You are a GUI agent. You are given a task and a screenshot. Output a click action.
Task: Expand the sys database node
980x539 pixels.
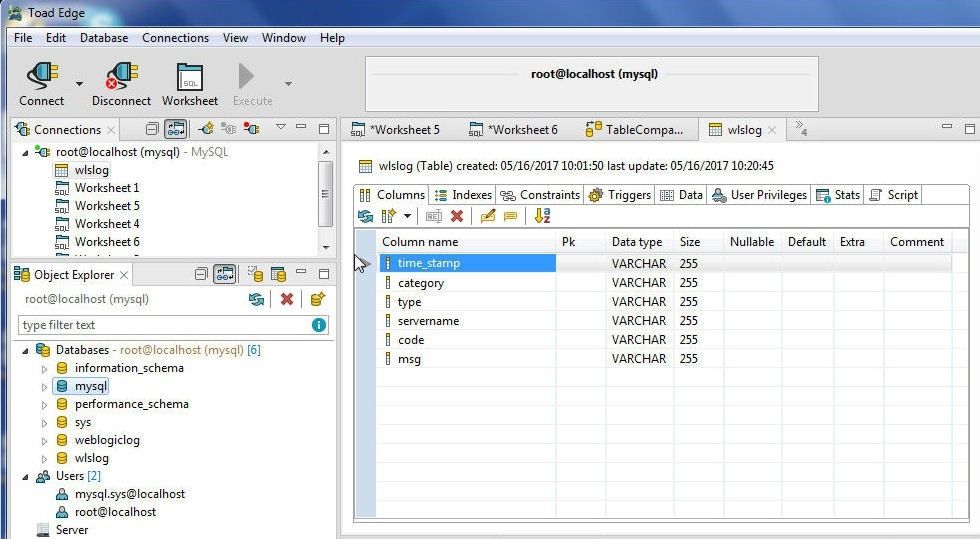click(x=44, y=423)
